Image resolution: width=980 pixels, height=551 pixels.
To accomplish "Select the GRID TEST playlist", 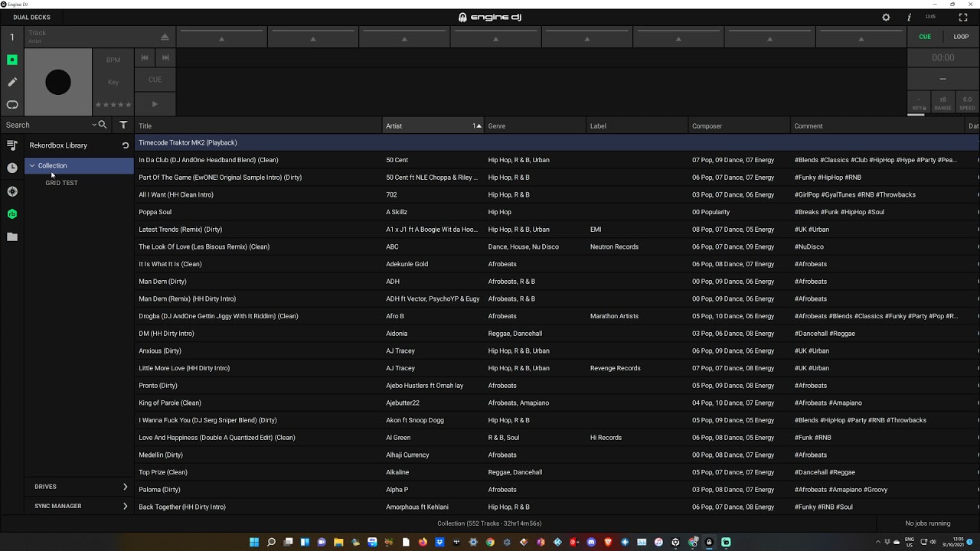I will coord(61,183).
